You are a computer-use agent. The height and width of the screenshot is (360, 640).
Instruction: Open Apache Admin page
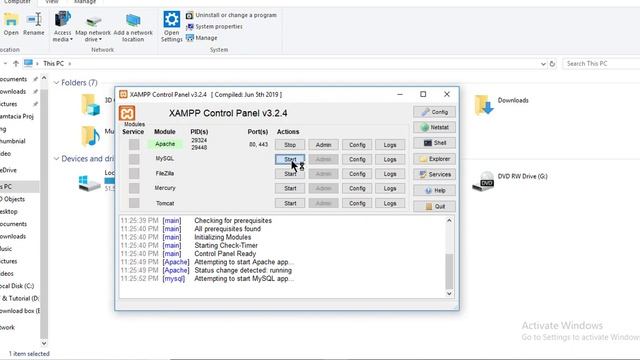click(323, 145)
